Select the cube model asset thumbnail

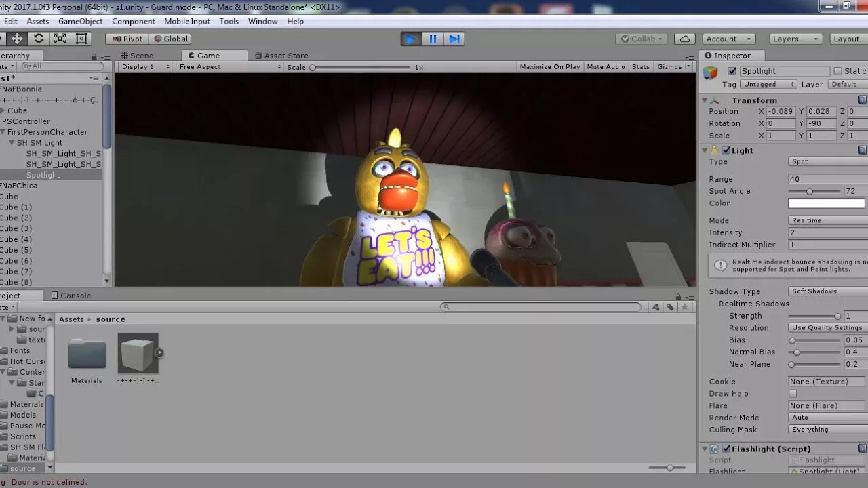point(138,353)
